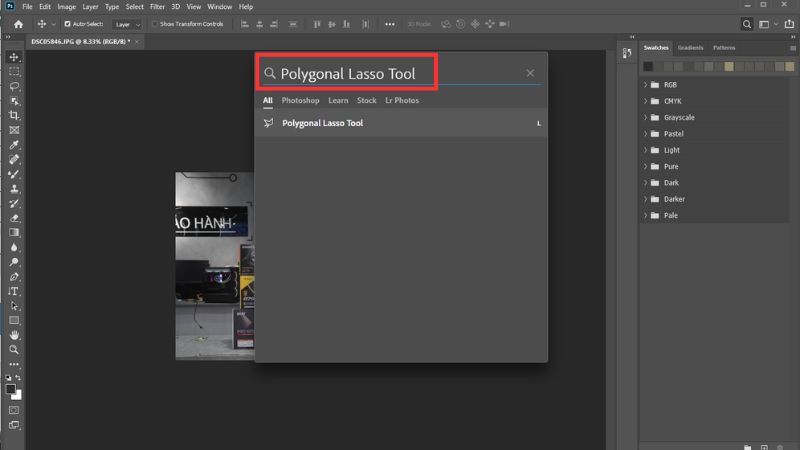Expand the Pastel swatch folder

coord(646,134)
